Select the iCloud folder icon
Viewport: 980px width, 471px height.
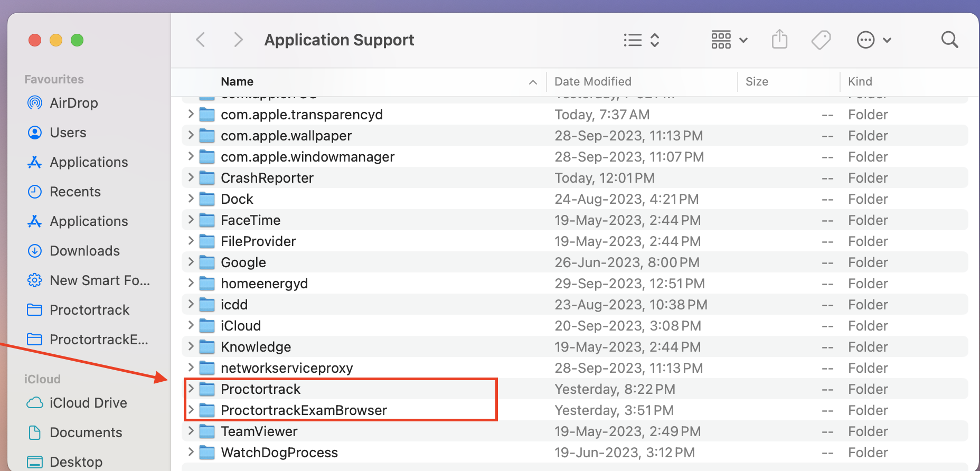pos(207,326)
